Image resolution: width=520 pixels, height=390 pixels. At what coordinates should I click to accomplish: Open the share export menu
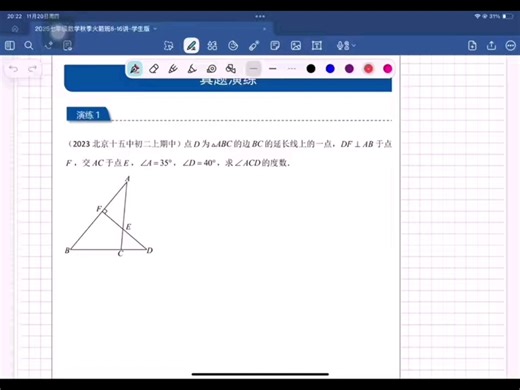[x=491, y=45]
